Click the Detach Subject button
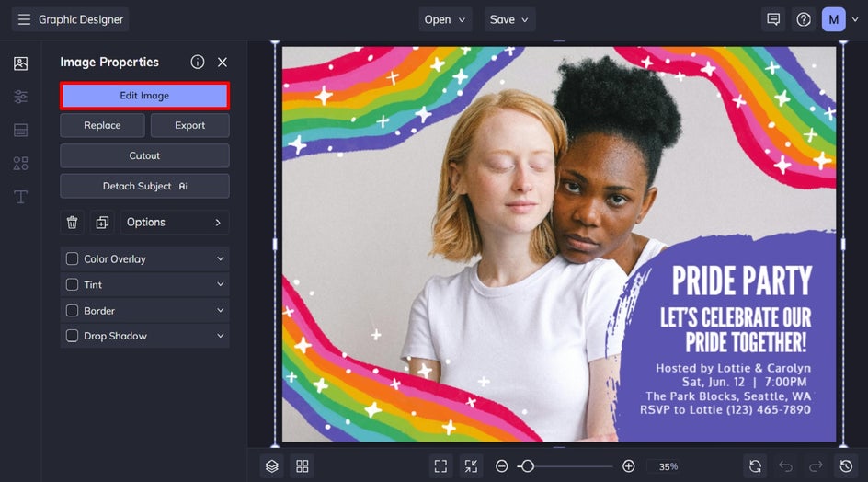Screen dimensions: 868x482 coord(144,186)
